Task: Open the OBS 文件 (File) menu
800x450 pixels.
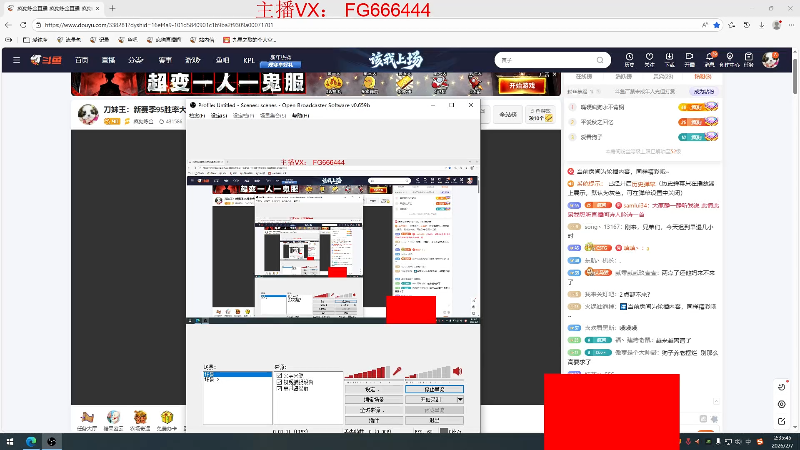Action: [x=197, y=116]
